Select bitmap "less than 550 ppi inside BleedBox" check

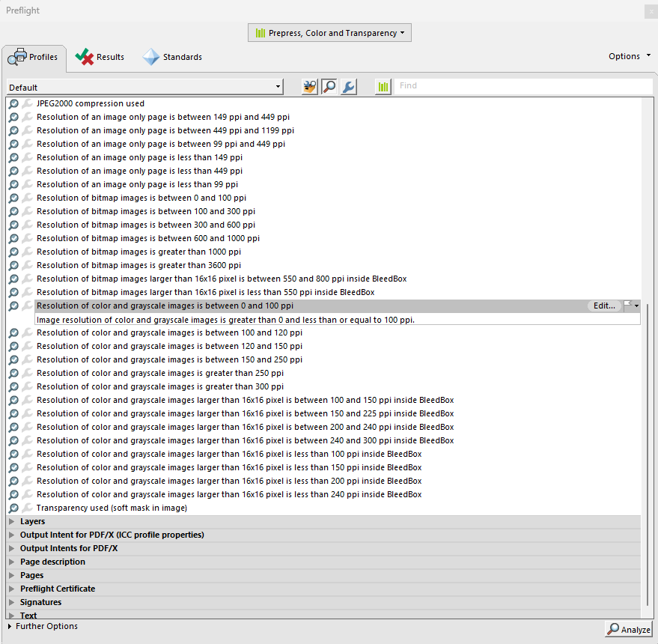tap(205, 292)
